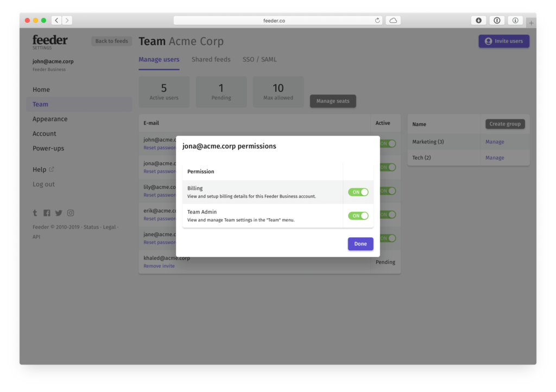Click Pending status for khaled@acme.corp
556x392 pixels.
tap(386, 262)
